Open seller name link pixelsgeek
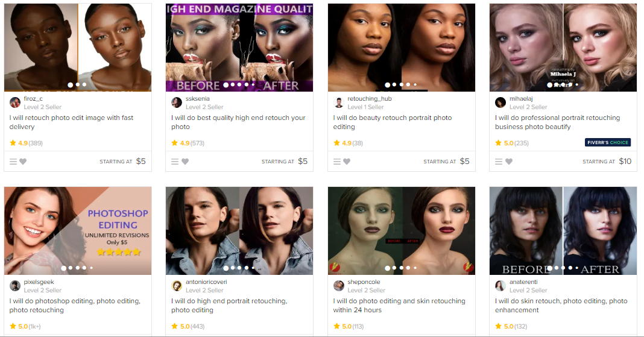The height and width of the screenshot is (337, 644). click(x=39, y=282)
